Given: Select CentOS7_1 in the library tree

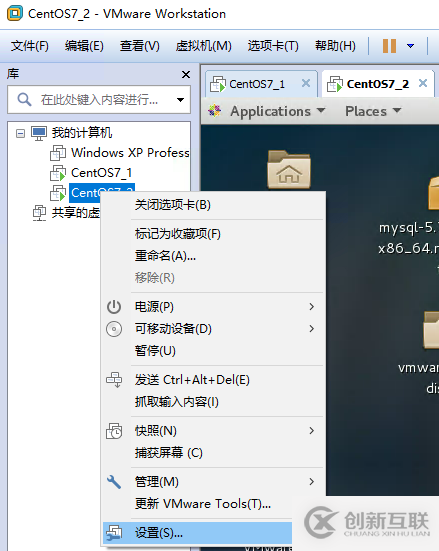Looking at the screenshot, I should [101, 173].
